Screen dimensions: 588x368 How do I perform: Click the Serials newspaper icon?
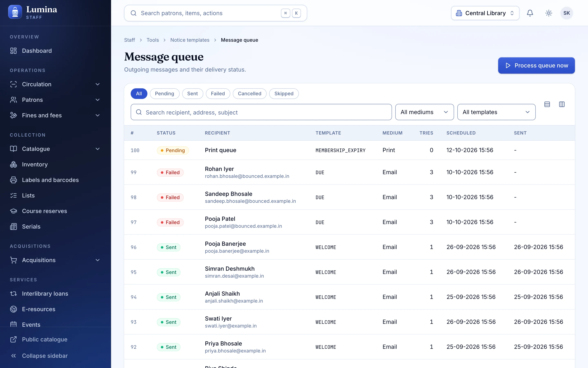coord(13,227)
